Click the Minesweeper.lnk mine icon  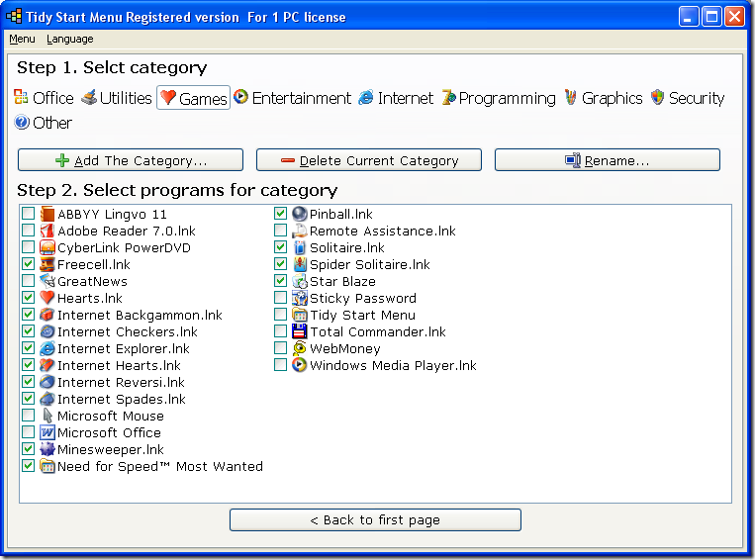[x=47, y=449]
